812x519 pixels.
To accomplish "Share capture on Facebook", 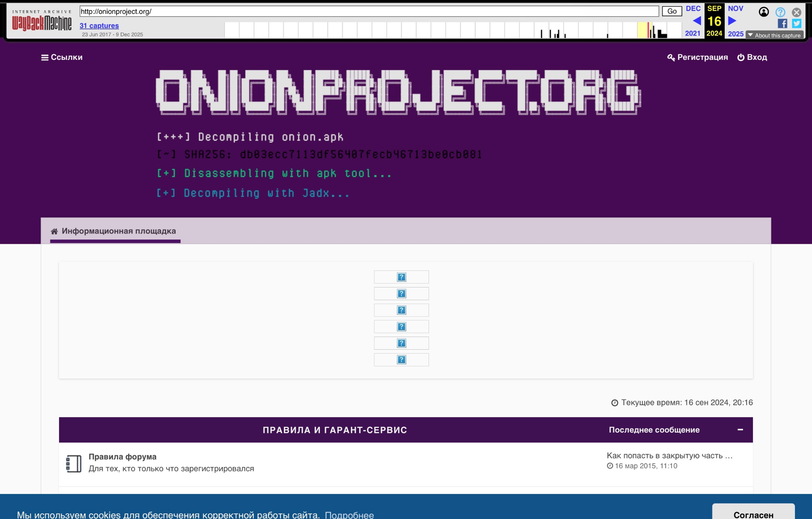I will [782, 23].
